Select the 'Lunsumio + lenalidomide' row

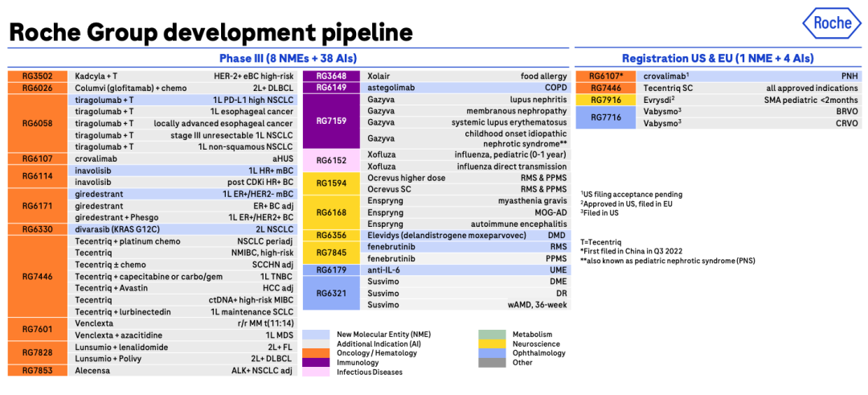[184, 347]
